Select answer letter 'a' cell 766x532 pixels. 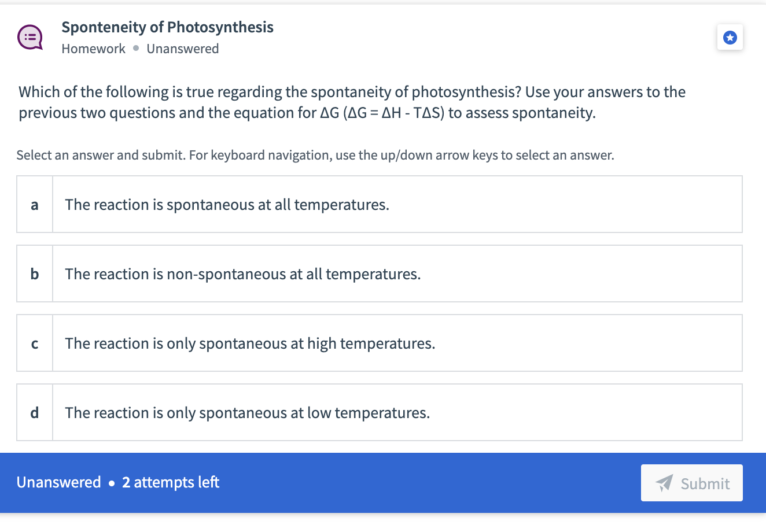tap(35, 205)
